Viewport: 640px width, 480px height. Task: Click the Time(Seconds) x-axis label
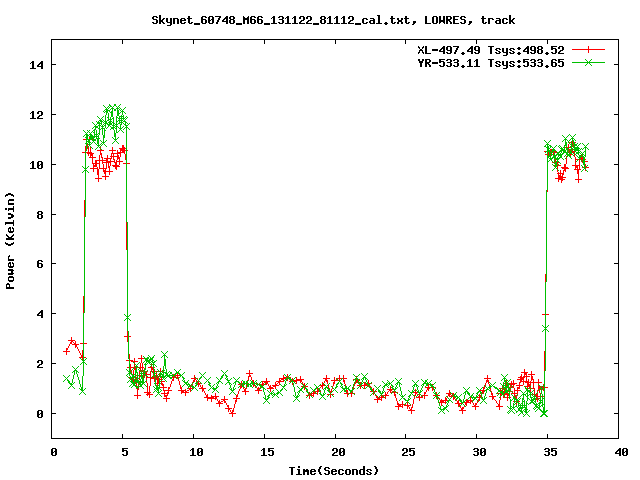coord(334,471)
